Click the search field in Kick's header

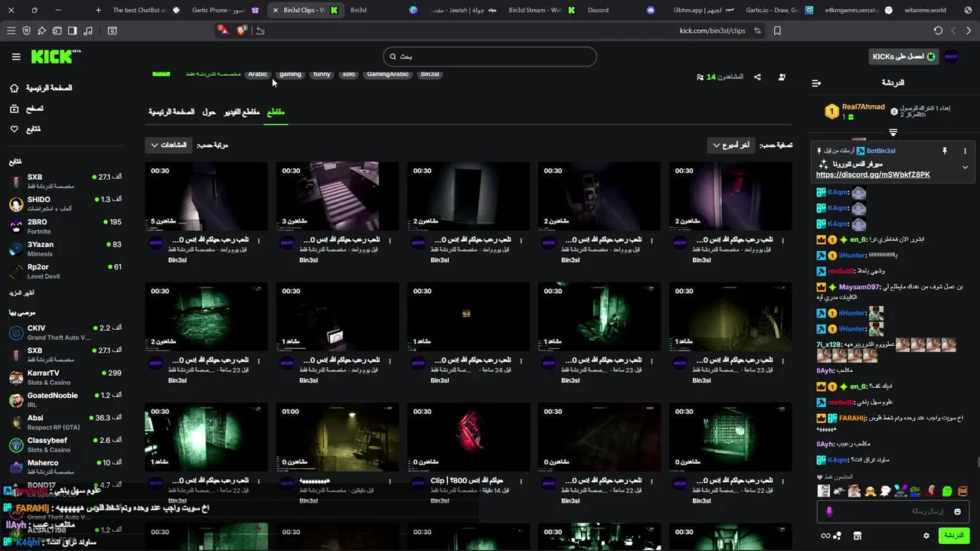(x=490, y=57)
